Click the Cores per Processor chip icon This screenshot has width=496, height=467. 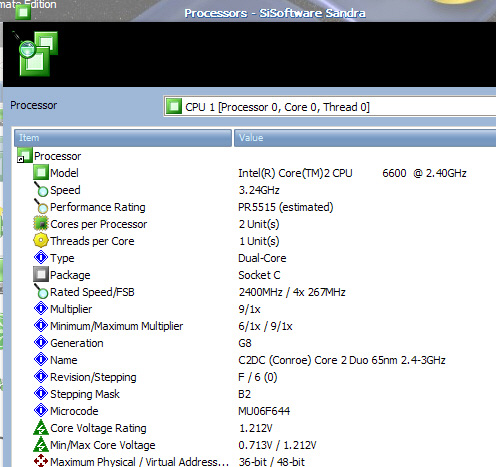[41, 224]
